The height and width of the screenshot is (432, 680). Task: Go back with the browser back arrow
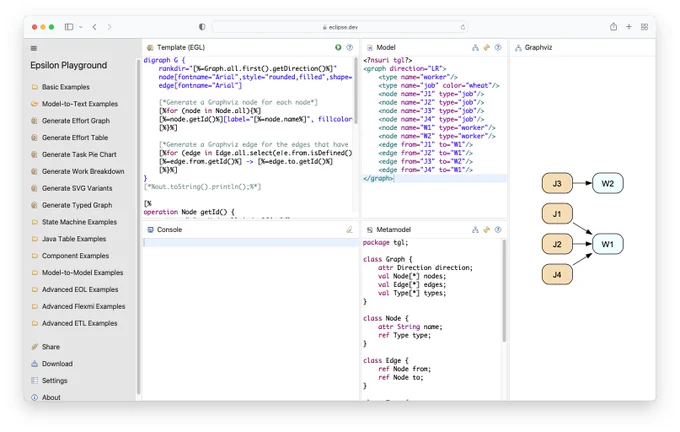coord(95,27)
